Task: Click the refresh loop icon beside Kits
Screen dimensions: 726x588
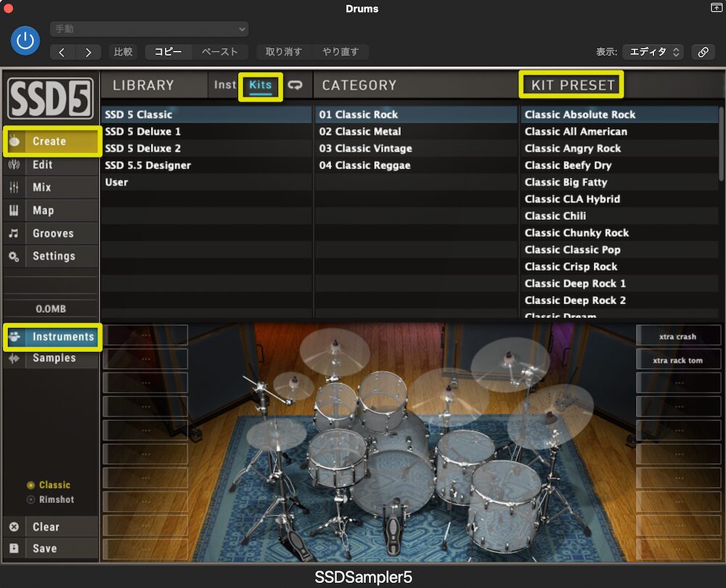Action: [295, 85]
